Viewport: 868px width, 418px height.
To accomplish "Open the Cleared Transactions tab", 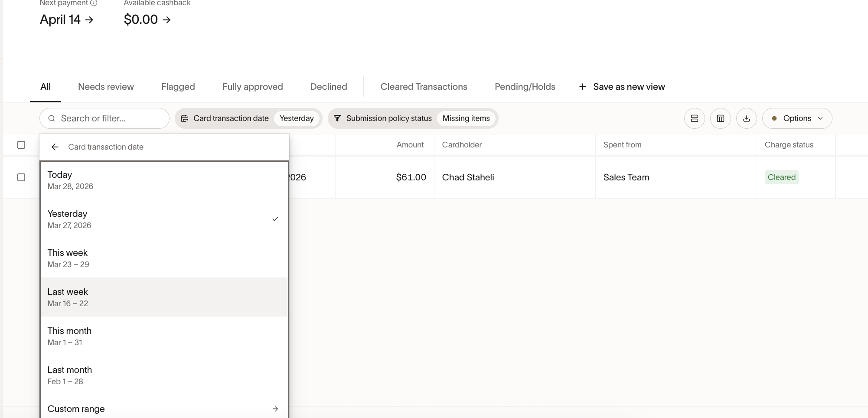I will click(x=424, y=87).
